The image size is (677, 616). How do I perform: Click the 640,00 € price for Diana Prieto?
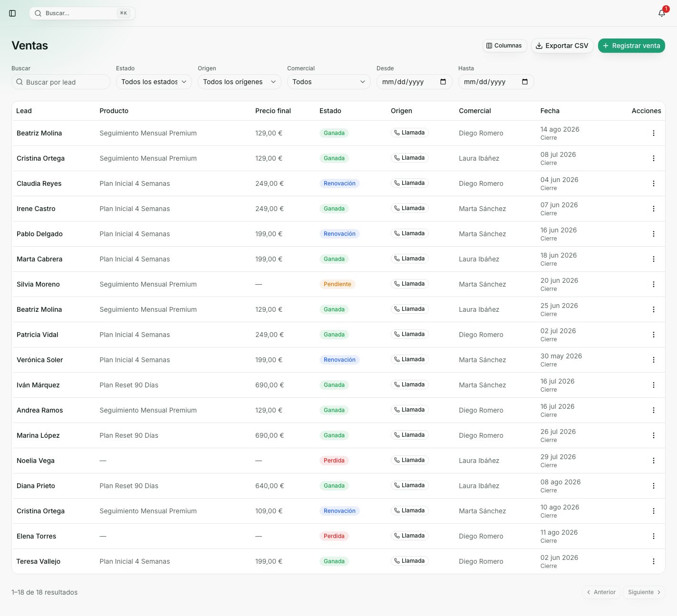click(x=270, y=486)
